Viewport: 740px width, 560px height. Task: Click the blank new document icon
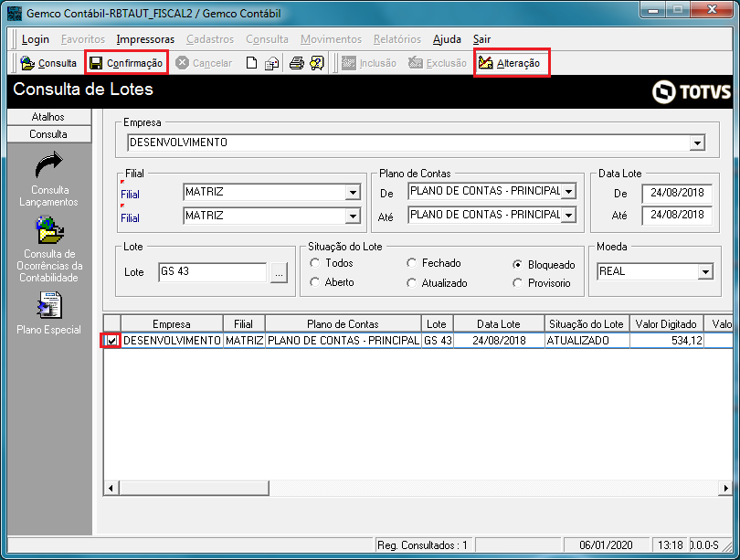coord(251,63)
